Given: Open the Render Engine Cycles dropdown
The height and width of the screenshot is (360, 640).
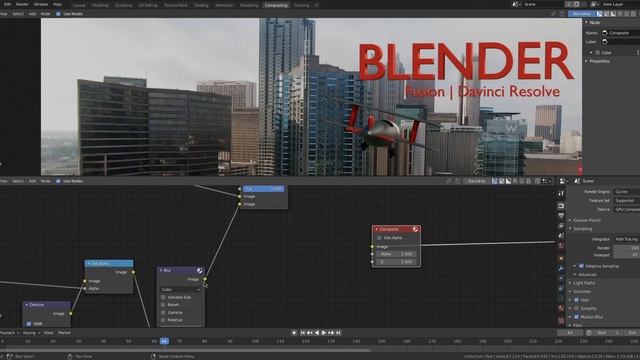Looking at the screenshot, I should coord(627,191).
